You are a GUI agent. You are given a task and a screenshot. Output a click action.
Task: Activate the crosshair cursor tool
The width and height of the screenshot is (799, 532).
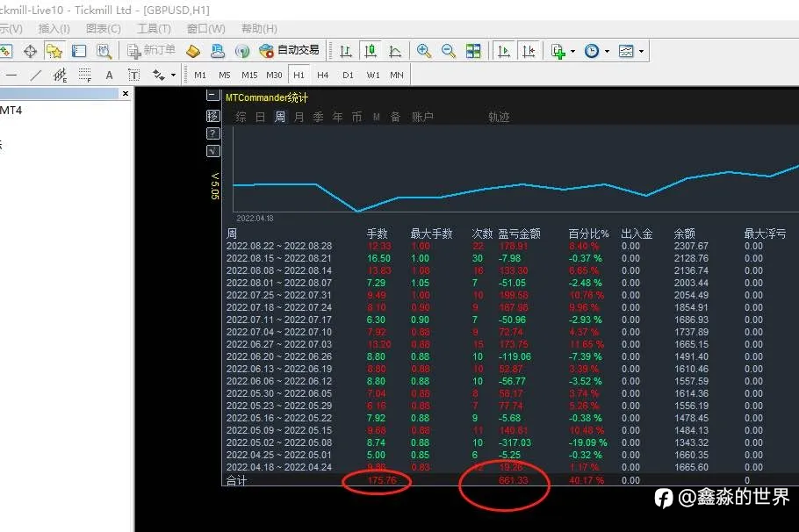click(x=30, y=51)
